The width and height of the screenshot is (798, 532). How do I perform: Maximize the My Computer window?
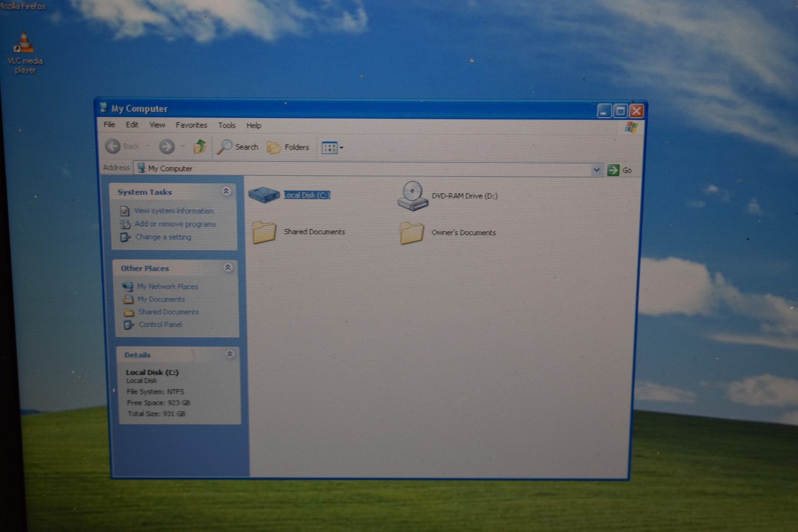pos(620,111)
